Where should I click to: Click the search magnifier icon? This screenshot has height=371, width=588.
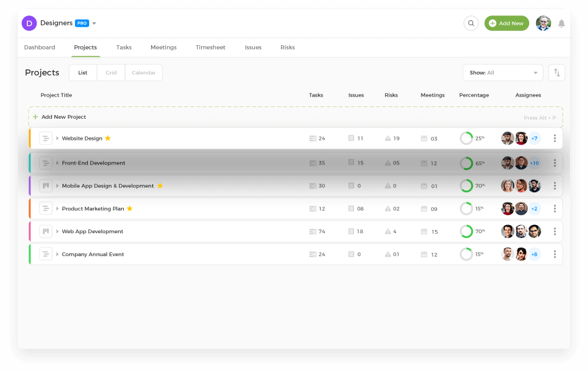point(471,23)
